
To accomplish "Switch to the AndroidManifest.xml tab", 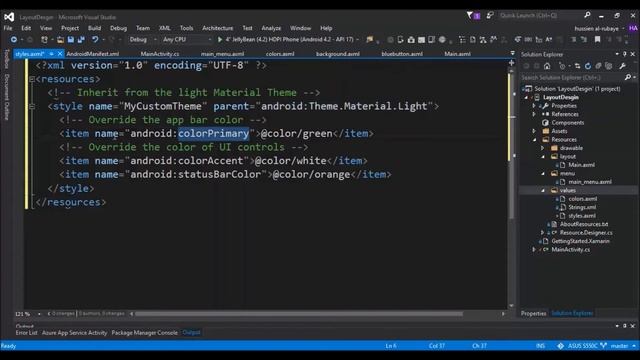I will [x=93, y=54].
